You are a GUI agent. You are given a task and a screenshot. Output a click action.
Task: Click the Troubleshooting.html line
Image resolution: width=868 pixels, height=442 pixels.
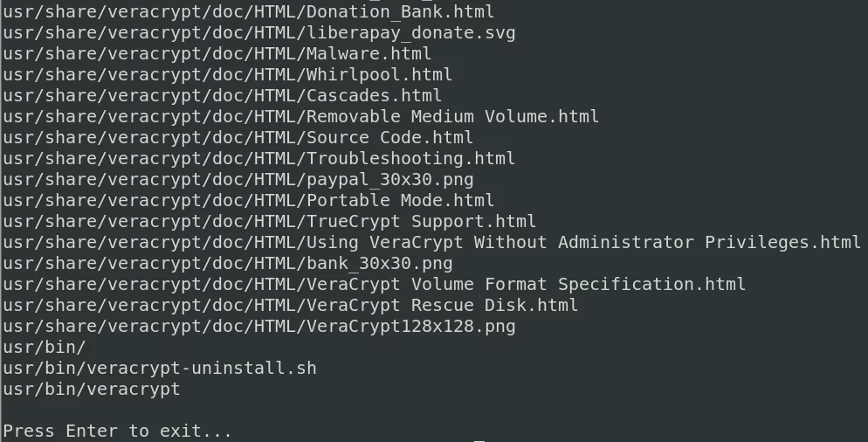pos(259,159)
